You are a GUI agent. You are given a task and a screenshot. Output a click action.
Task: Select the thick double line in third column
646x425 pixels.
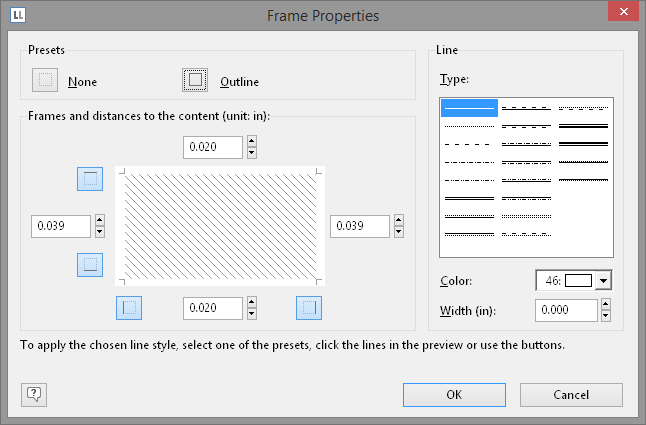(584, 126)
